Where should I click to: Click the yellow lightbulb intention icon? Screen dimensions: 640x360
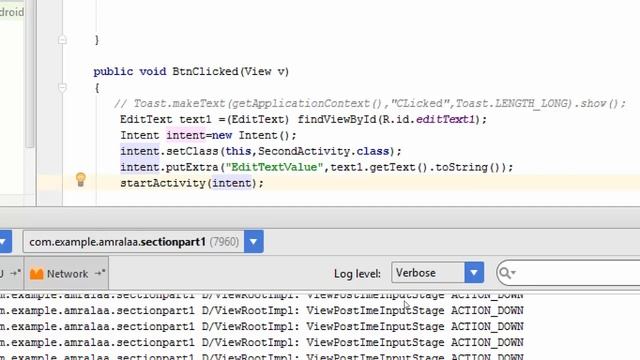coord(81,180)
